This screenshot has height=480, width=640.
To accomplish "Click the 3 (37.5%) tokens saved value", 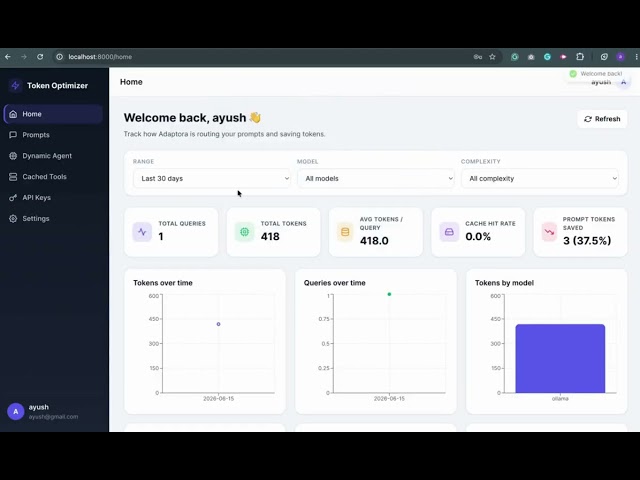I will coord(587,241).
